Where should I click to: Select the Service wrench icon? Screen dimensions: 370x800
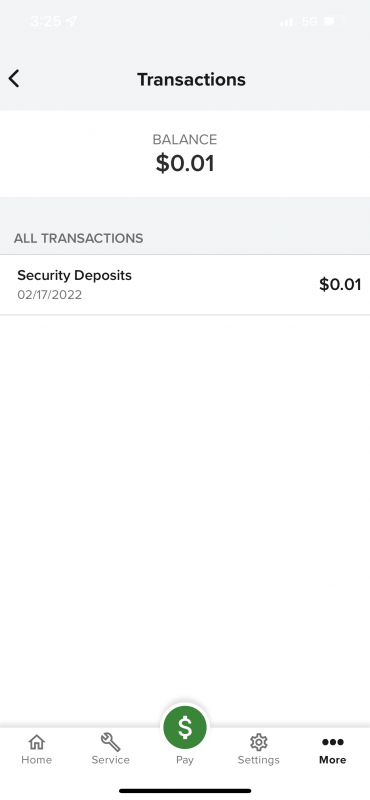(110, 741)
